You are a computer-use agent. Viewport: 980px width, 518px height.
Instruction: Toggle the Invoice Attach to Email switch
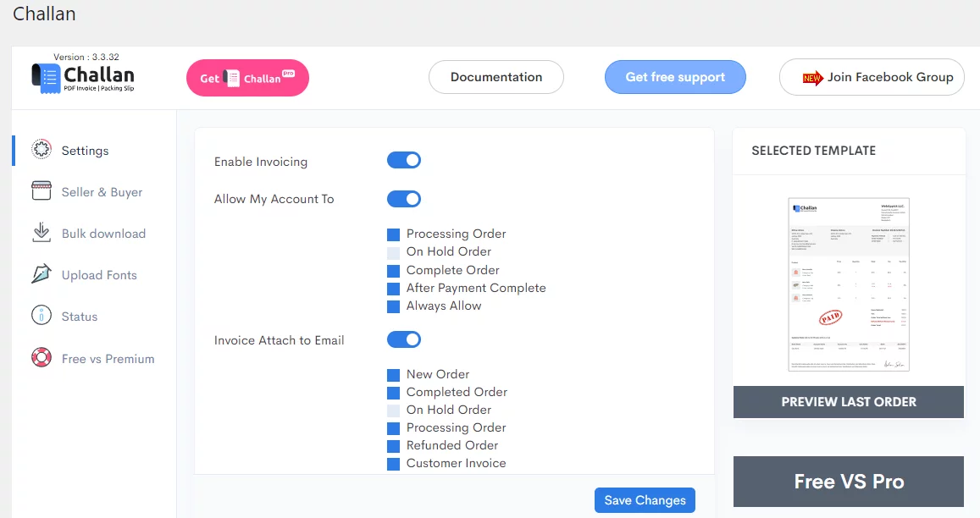[x=404, y=339]
